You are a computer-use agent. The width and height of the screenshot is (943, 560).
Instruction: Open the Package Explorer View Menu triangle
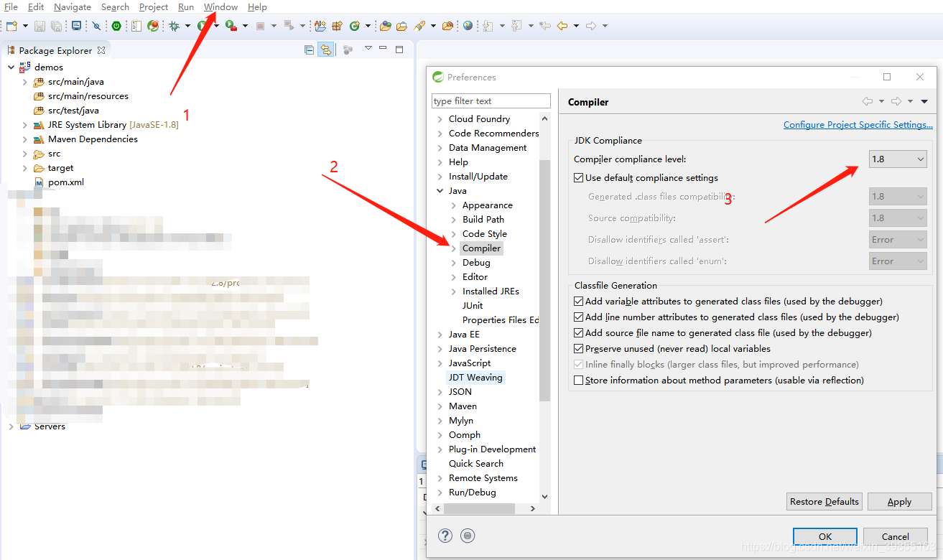coord(368,48)
